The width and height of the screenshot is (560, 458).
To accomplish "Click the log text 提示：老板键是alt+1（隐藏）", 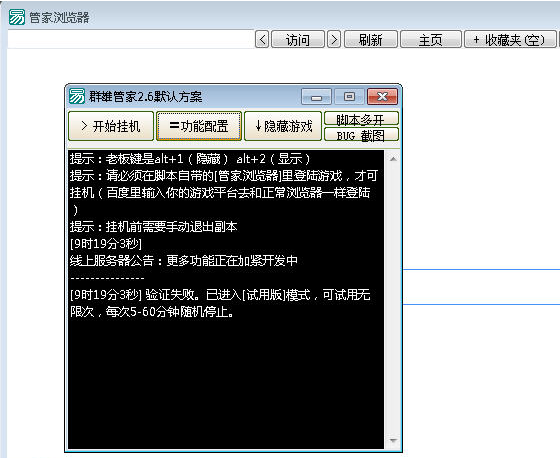I will (149, 159).
